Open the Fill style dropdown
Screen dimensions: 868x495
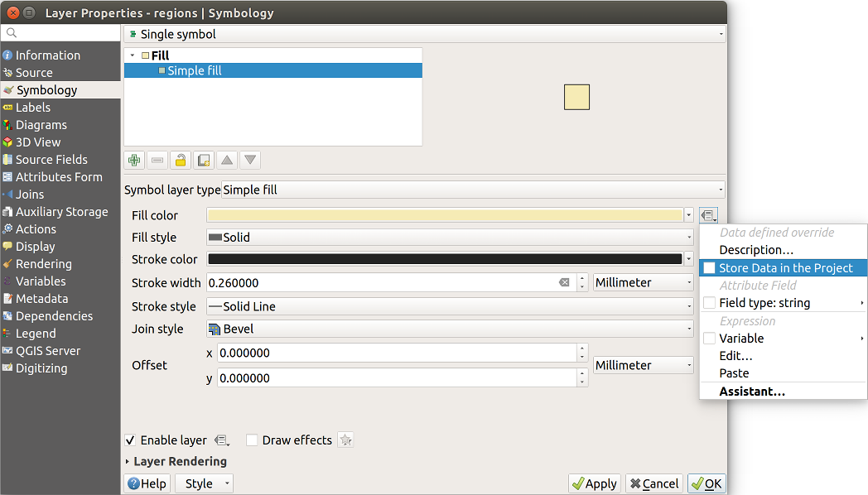450,238
